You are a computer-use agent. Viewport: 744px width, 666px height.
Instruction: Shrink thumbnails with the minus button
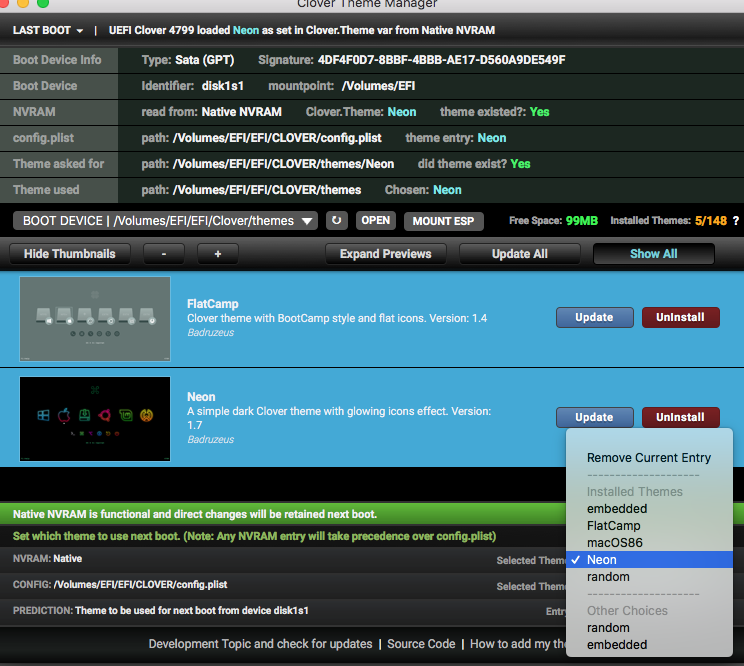(164, 254)
